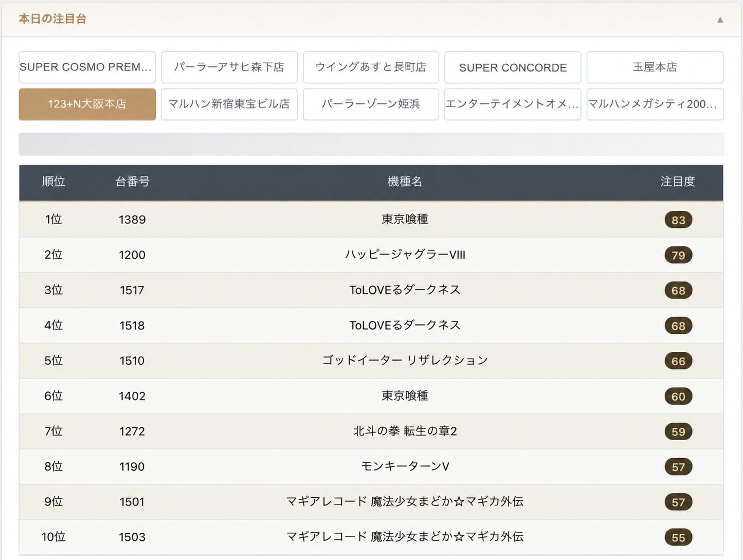Click the 57 badge in row 1501
The height and width of the screenshot is (560, 743).
click(678, 502)
